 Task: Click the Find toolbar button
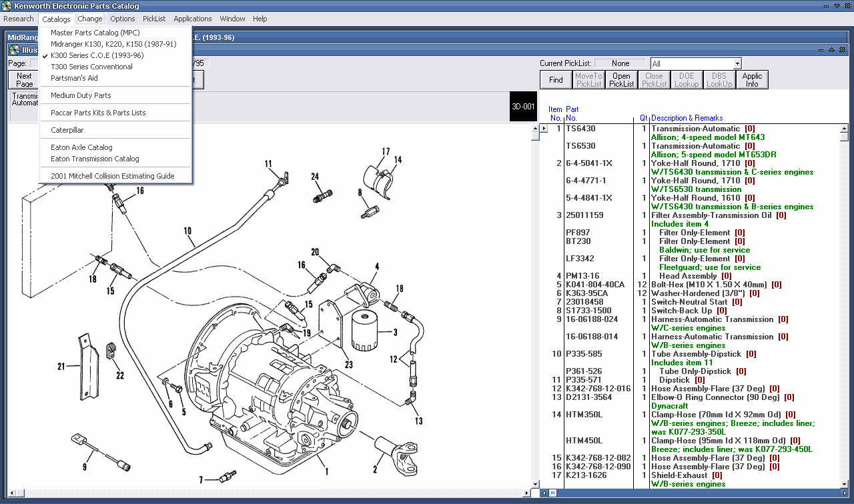click(x=555, y=79)
